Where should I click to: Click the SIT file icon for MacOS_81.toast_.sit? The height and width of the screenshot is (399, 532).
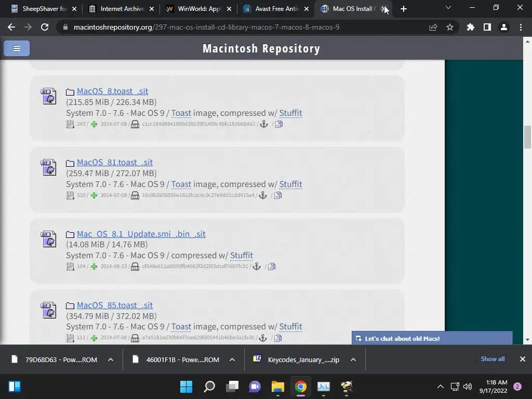click(x=48, y=167)
